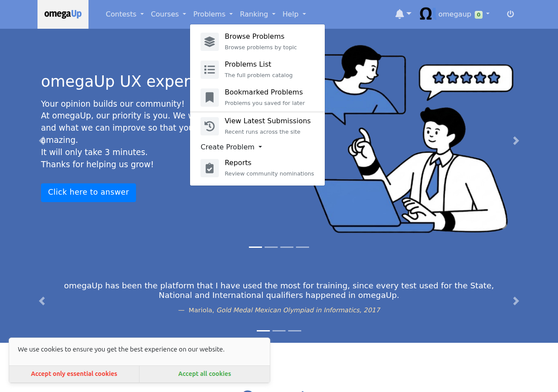Select fourth hero carousel indicator
The image size is (558, 392).
click(x=303, y=247)
